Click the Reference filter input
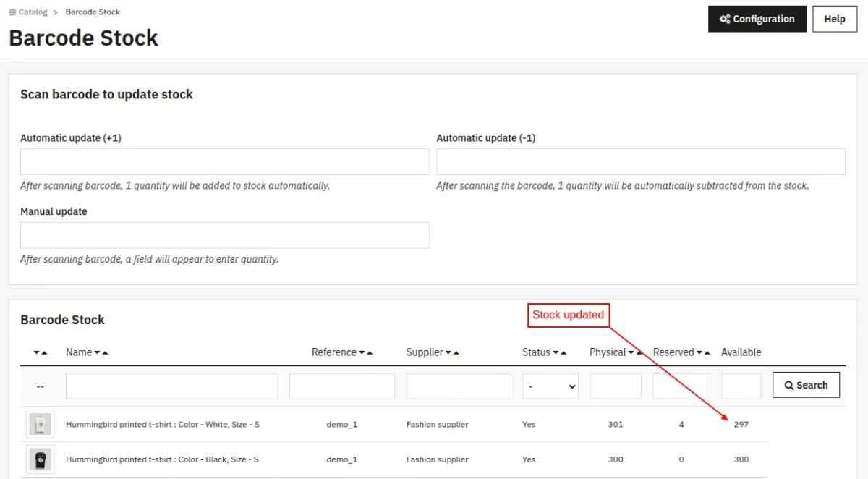This screenshot has width=868, height=479. pyautogui.click(x=342, y=386)
